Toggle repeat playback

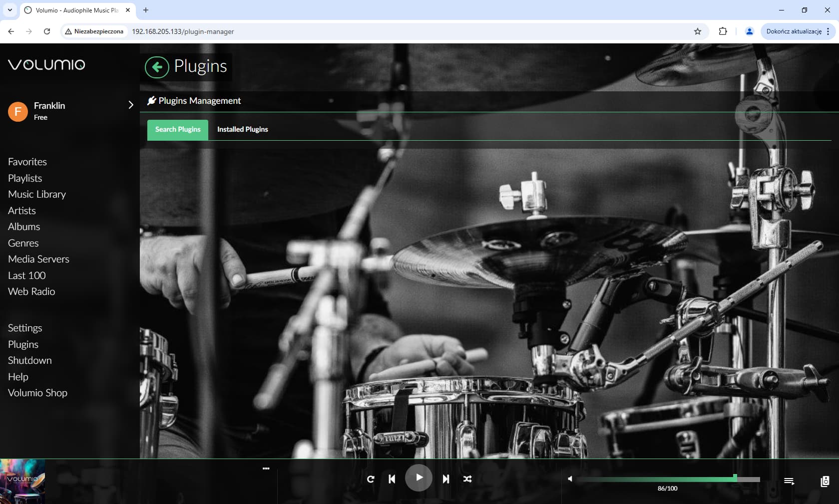(371, 479)
